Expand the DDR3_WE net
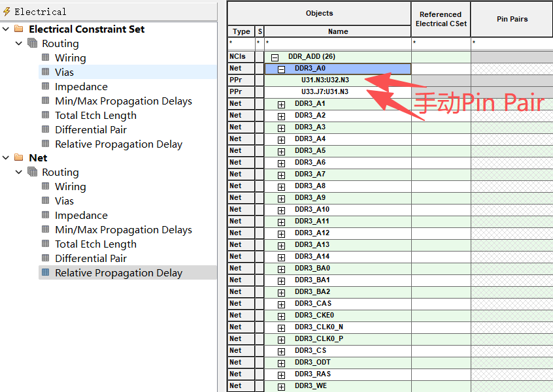Screen dimensions: 553x392 pyautogui.click(x=281, y=387)
